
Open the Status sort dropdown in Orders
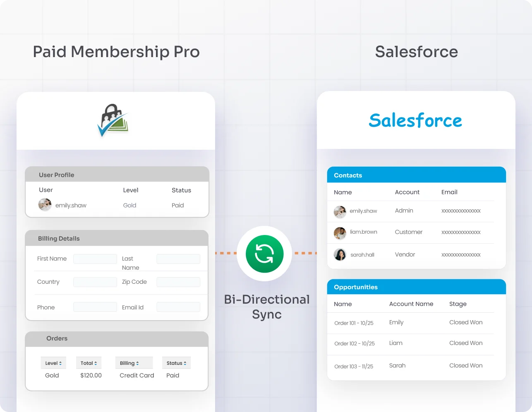(177, 363)
